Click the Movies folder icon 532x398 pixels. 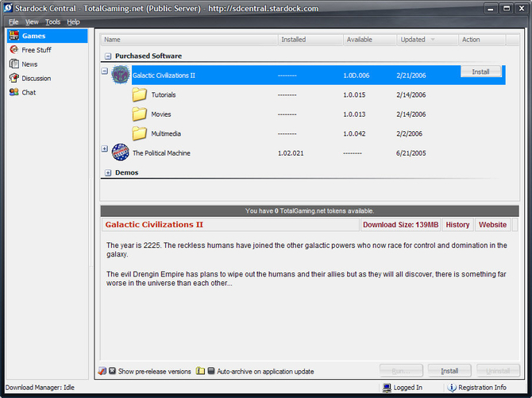point(139,114)
